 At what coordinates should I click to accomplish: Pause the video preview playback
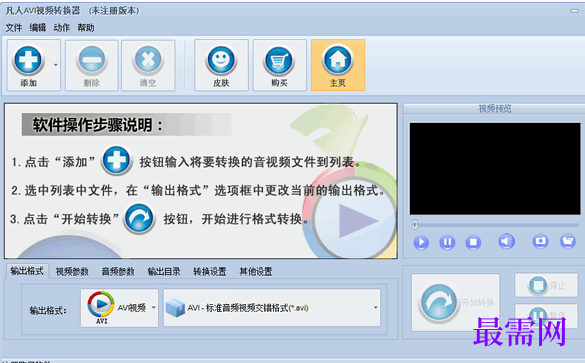point(447,242)
